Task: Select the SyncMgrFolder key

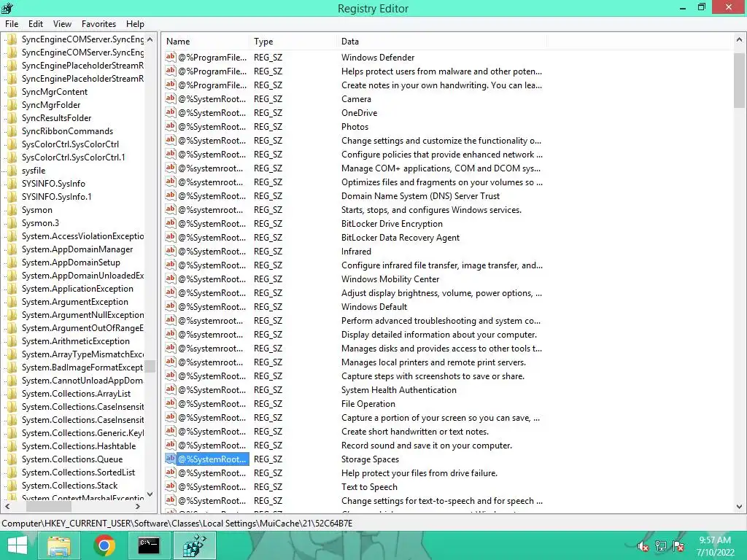Action: (x=51, y=105)
